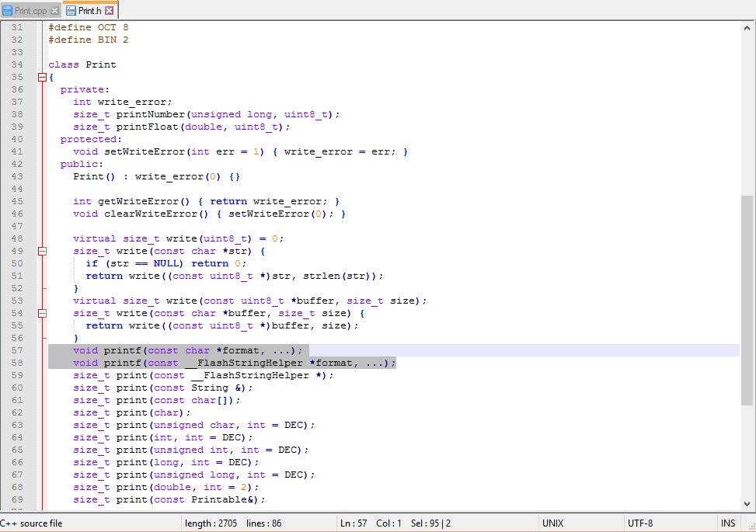The image size is (756, 532).
Task: Click '#define OCT 8' on line 31
Action: [x=89, y=27]
